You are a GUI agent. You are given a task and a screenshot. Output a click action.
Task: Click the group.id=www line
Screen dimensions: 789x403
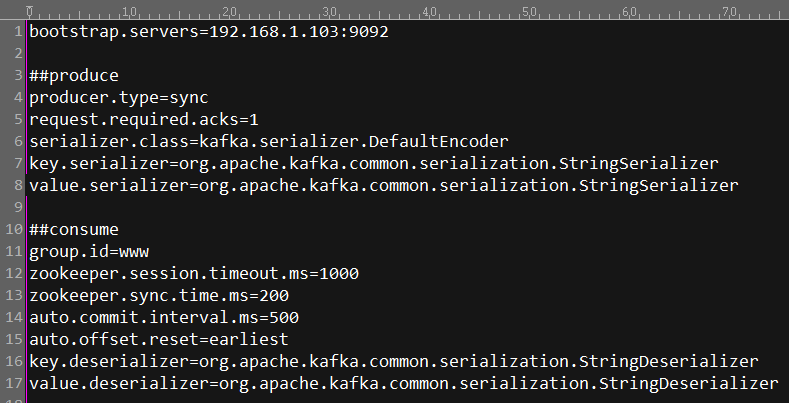[89, 251]
